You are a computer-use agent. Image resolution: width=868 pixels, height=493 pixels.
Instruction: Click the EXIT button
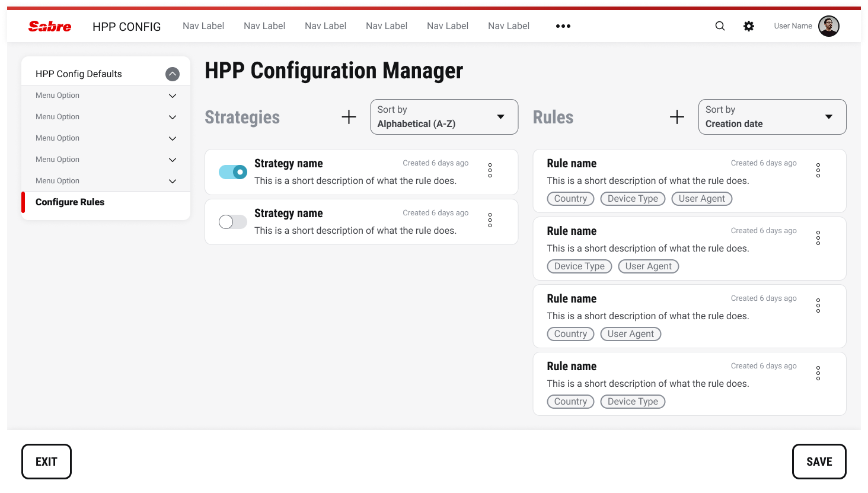(46, 462)
